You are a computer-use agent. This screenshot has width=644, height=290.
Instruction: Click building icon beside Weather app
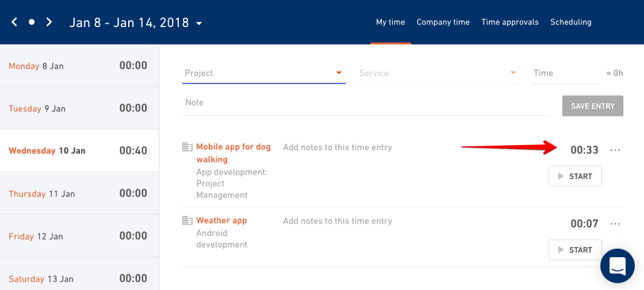[x=187, y=220]
